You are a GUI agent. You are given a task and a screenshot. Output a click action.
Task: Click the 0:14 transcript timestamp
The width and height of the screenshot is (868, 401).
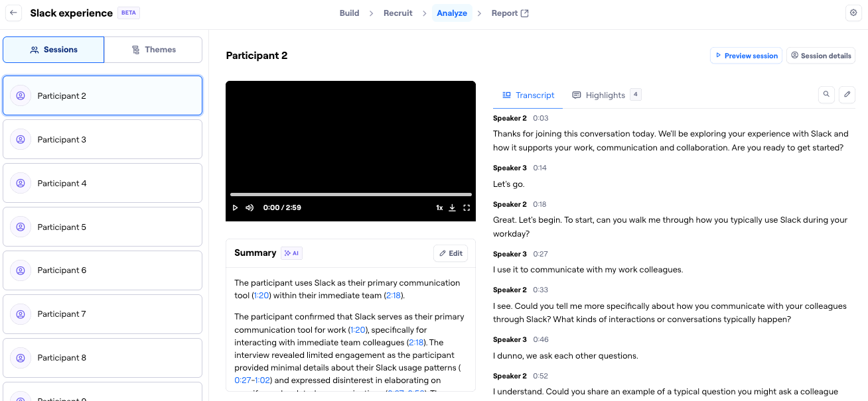(x=540, y=168)
